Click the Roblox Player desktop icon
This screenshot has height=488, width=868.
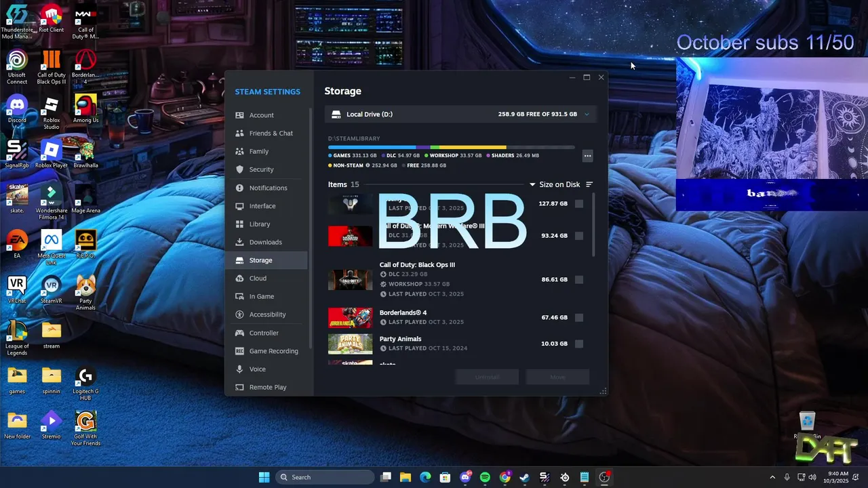click(x=52, y=155)
